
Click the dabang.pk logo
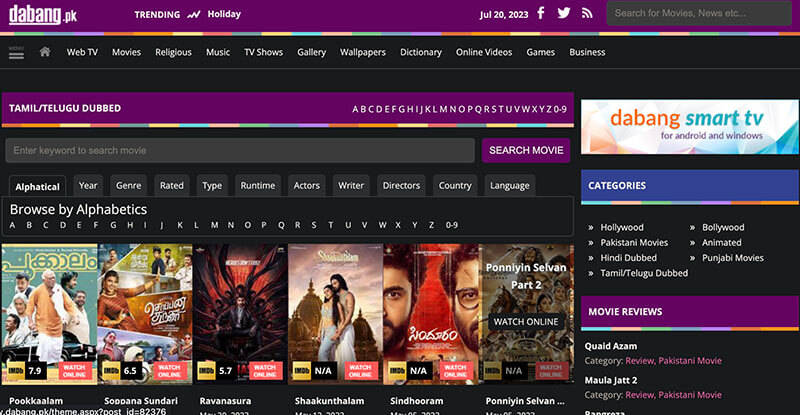click(x=41, y=14)
